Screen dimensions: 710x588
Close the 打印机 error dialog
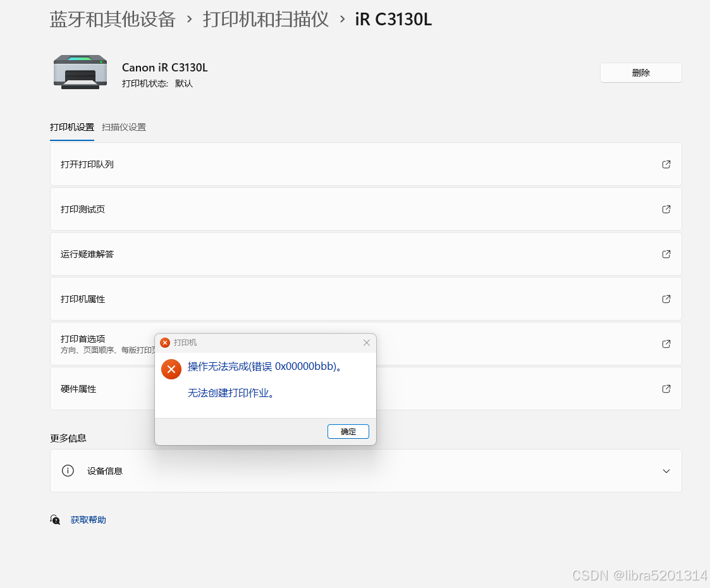(x=367, y=343)
